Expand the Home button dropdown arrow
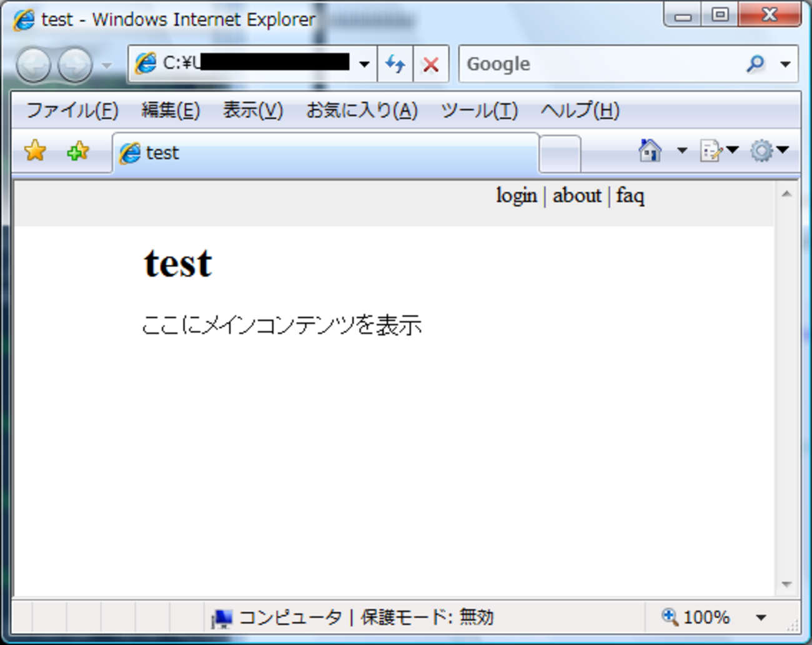The height and width of the screenshot is (645, 812). (682, 151)
